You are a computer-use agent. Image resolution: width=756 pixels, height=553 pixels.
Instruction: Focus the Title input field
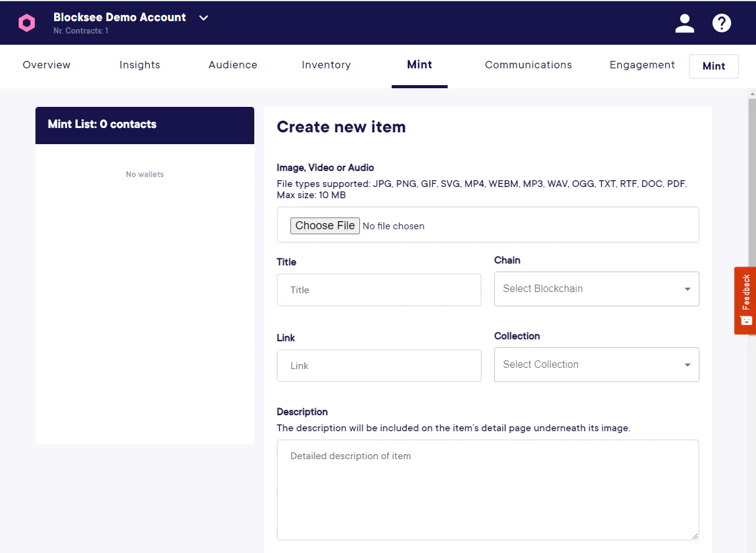pyautogui.click(x=379, y=290)
